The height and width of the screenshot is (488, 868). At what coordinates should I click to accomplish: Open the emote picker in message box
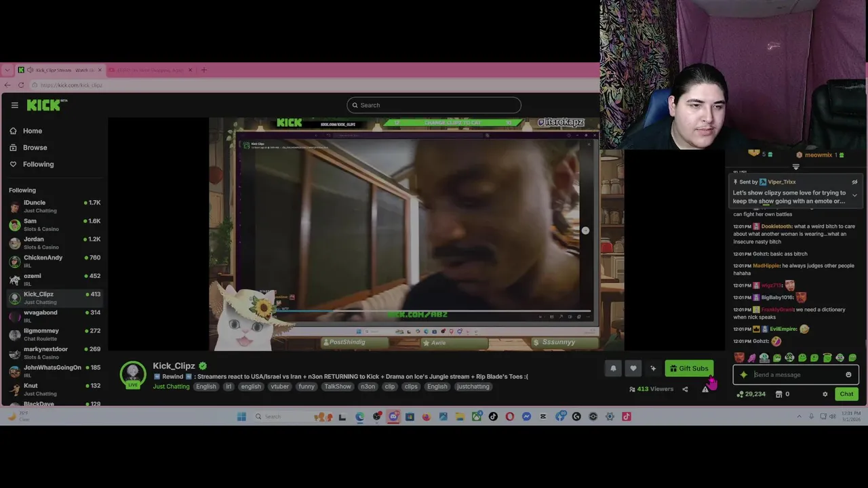coord(848,375)
